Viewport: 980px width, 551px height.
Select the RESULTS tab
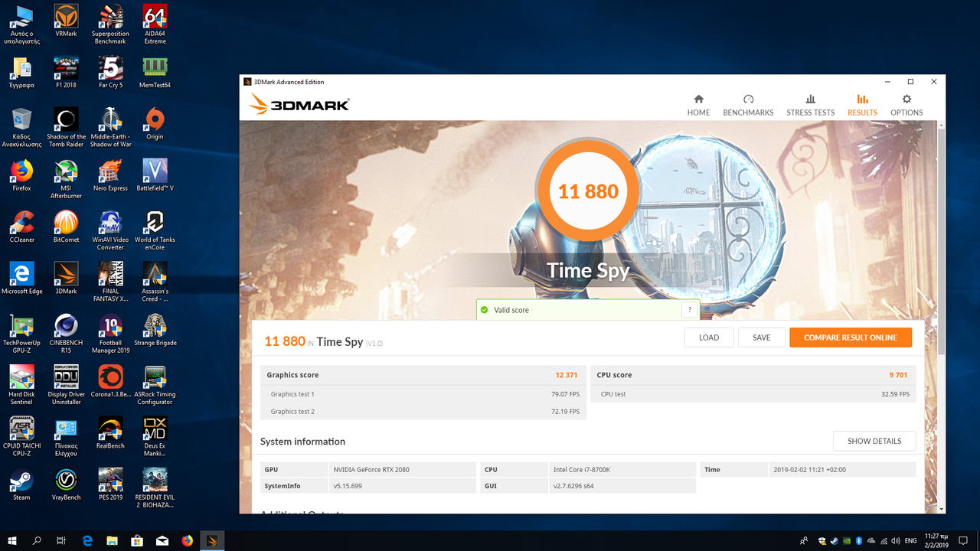click(x=862, y=106)
